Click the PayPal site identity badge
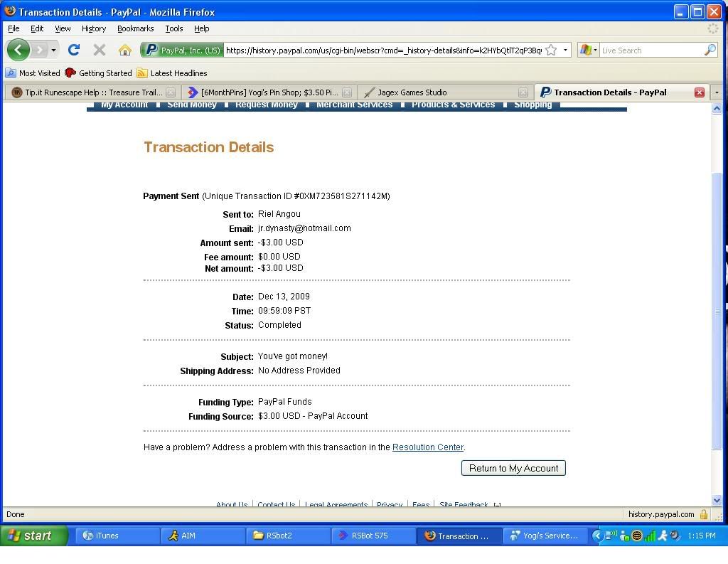 182,50
